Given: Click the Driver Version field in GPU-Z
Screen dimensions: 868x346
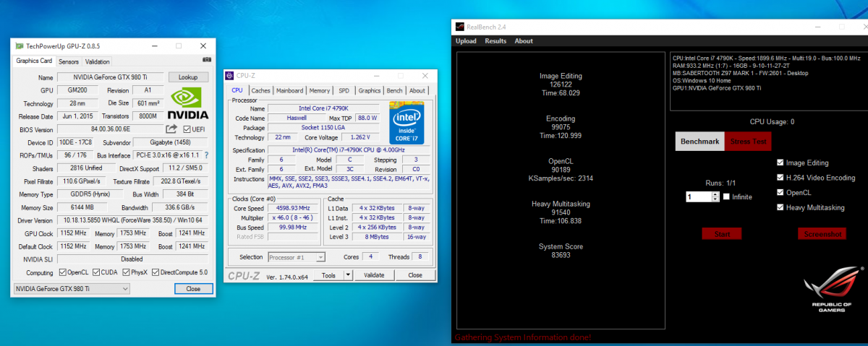Looking at the screenshot, I should click(x=134, y=220).
